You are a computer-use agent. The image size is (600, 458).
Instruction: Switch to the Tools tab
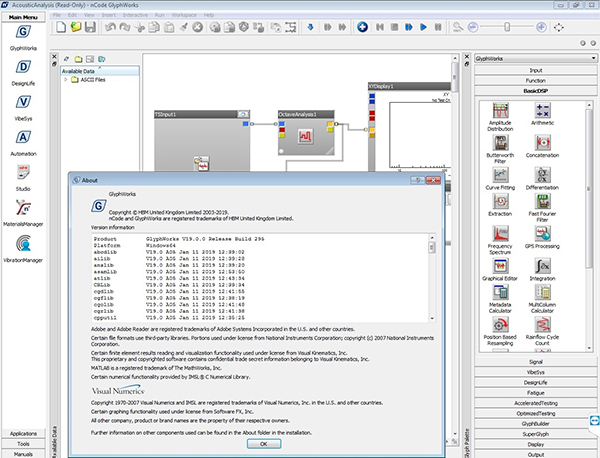[x=22, y=443]
